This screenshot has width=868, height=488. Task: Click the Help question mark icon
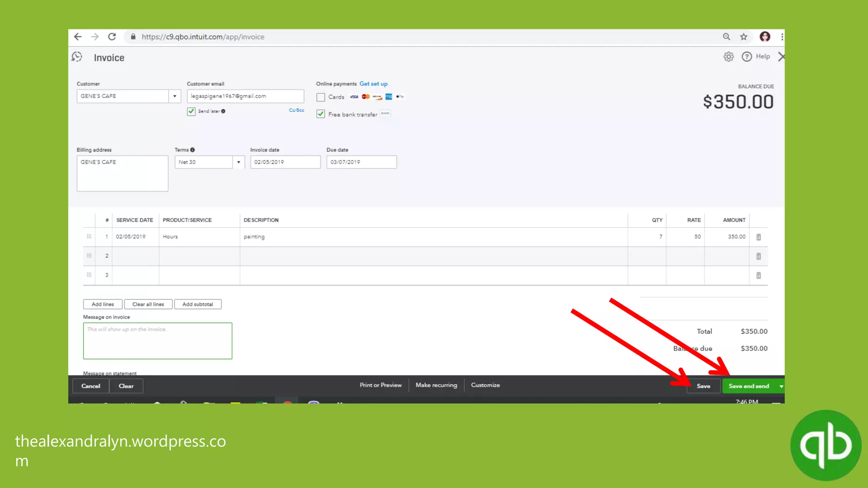(746, 57)
